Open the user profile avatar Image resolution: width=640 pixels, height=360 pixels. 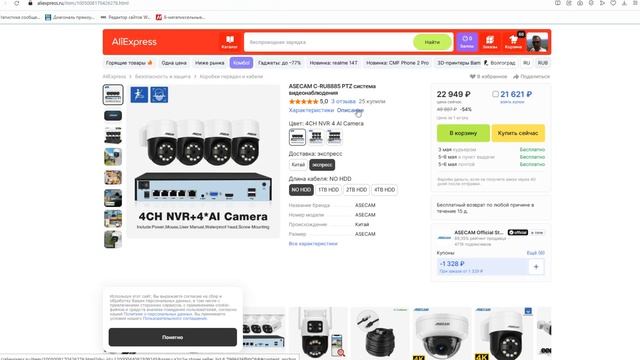[537, 42]
